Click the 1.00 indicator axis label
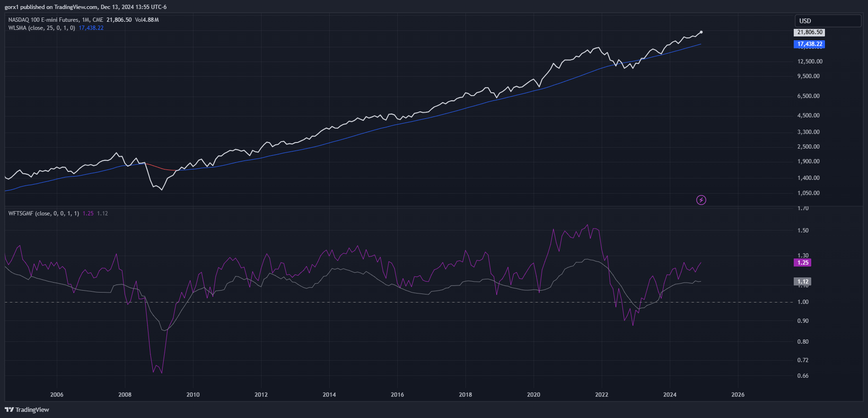 tap(803, 302)
